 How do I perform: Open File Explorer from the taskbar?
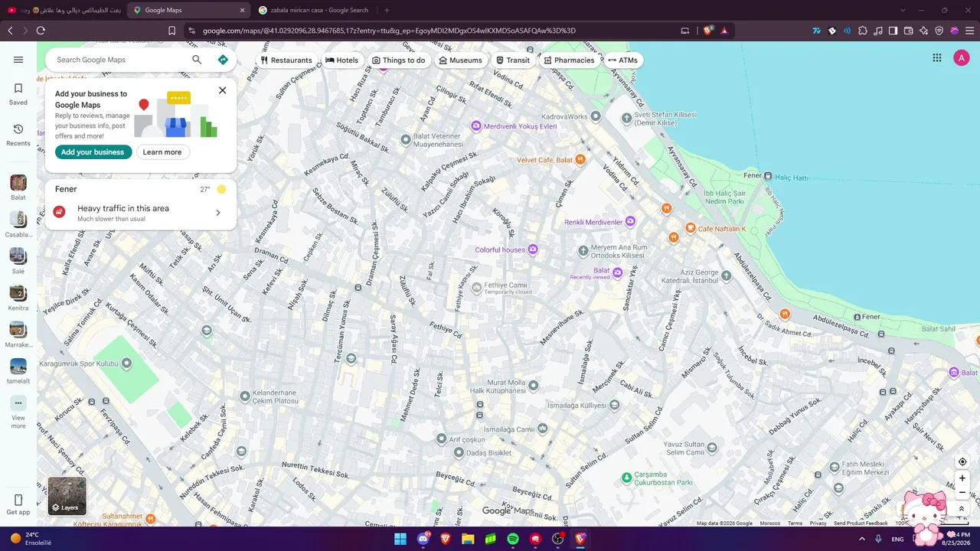(468, 539)
